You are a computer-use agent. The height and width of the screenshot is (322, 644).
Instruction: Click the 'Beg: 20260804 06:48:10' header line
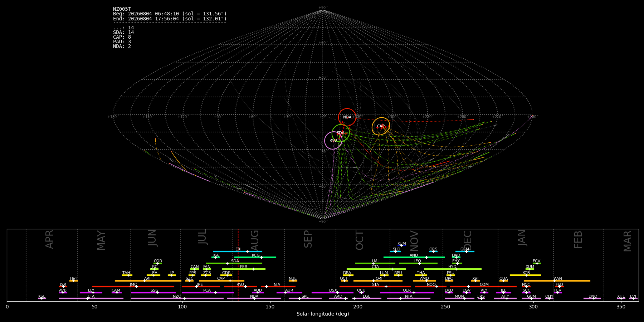[x=170, y=14]
